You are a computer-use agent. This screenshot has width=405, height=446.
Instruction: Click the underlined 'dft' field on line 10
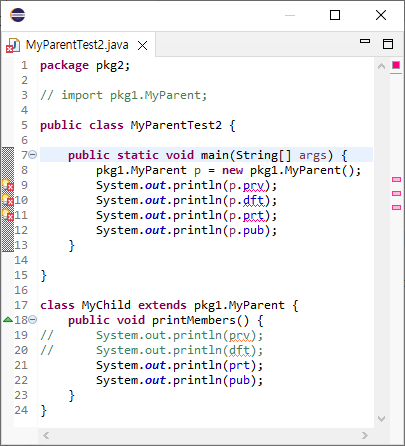pyautogui.click(x=254, y=200)
